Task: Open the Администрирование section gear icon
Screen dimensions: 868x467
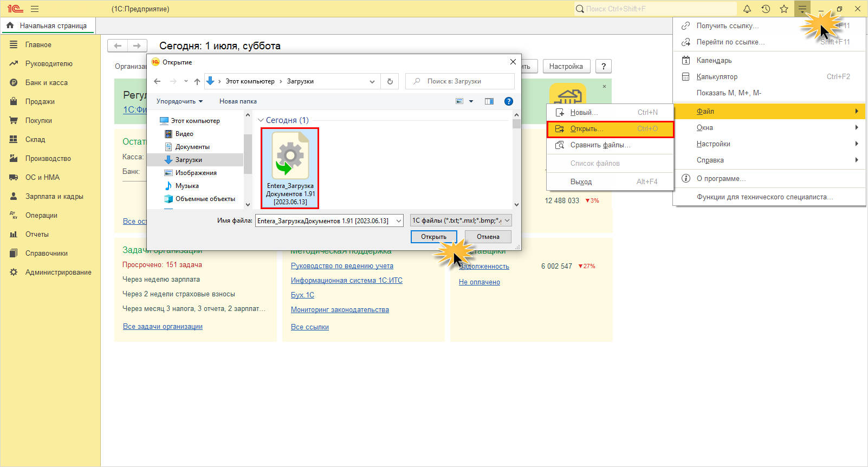Action: coord(14,272)
